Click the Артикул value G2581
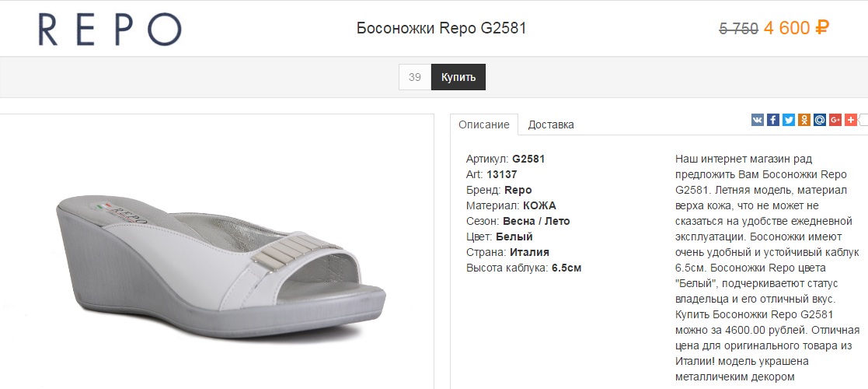The image size is (868, 389). [528, 159]
